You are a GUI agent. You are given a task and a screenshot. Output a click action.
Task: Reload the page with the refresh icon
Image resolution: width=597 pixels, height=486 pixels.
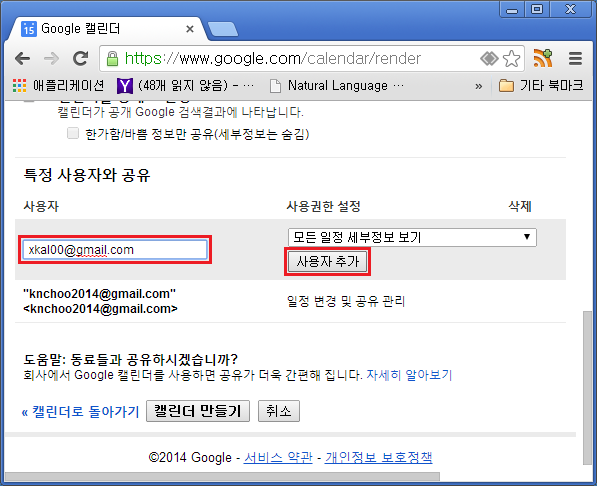pyautogui.click(x=80, y=58)
